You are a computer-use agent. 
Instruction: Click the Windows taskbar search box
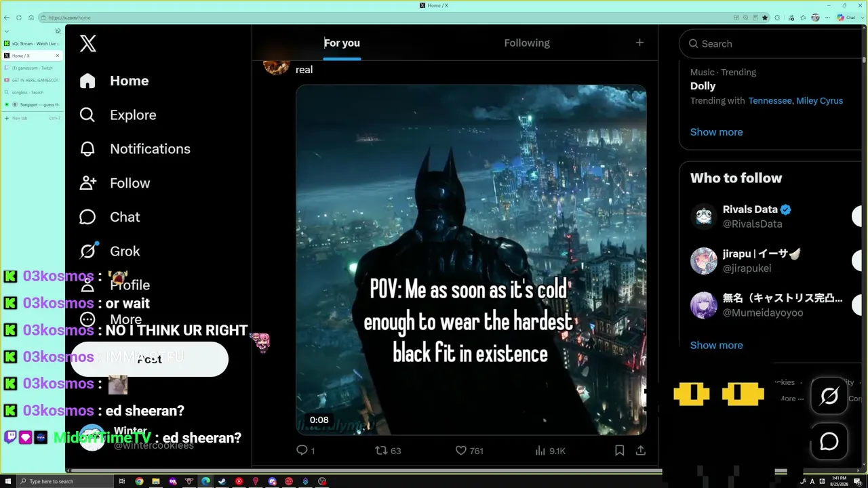(65, 481)
